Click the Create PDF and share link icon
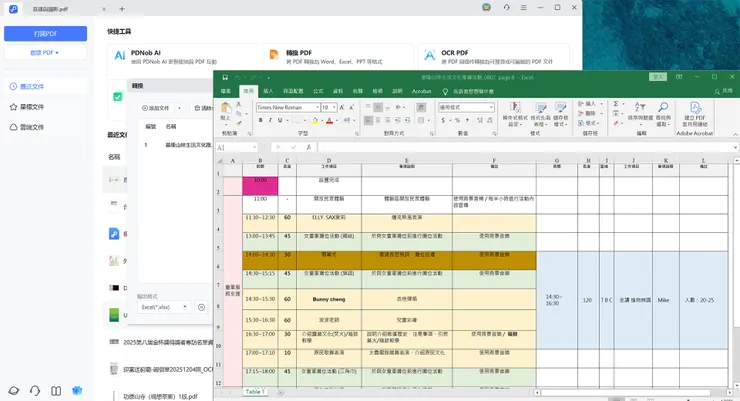 pyautogui.click(x=695, y=108)
